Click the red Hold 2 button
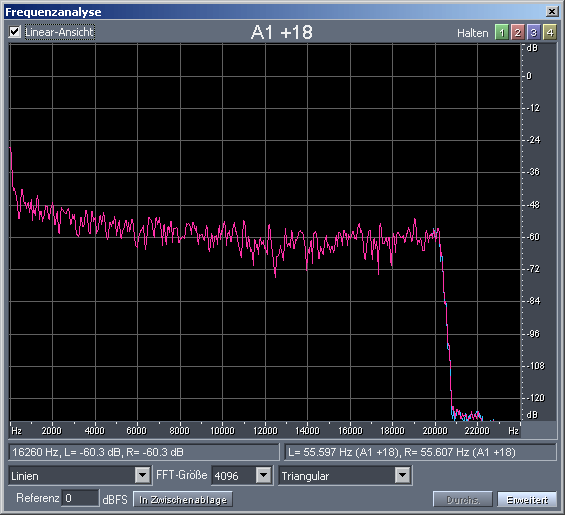Image resolution: width=565 pixels, height=515 pixels. click(517, 33)
